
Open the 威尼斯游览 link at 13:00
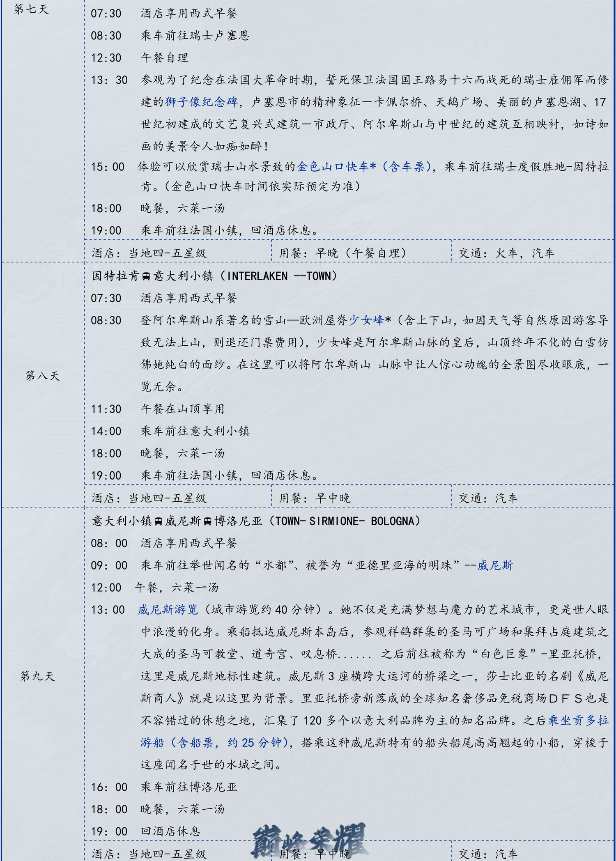(168, 610)
